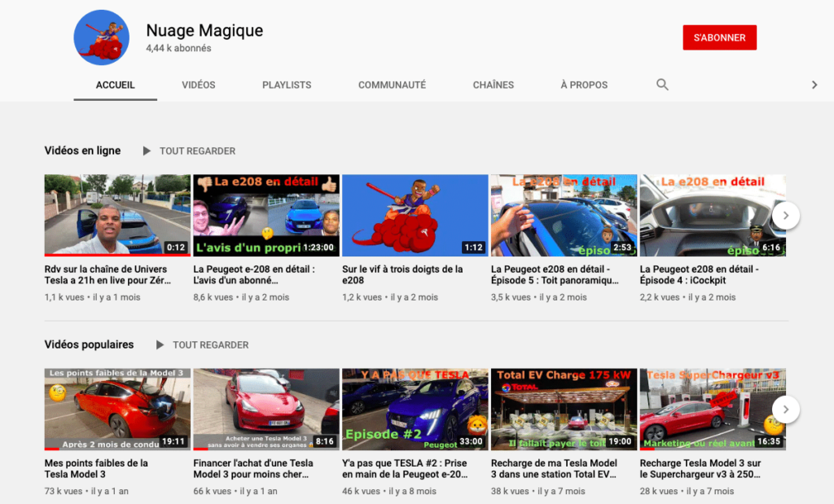Open the PLAYLISTS tab
Image resolution: width=834 pixels, height=504 pixels.
point(287,85)
